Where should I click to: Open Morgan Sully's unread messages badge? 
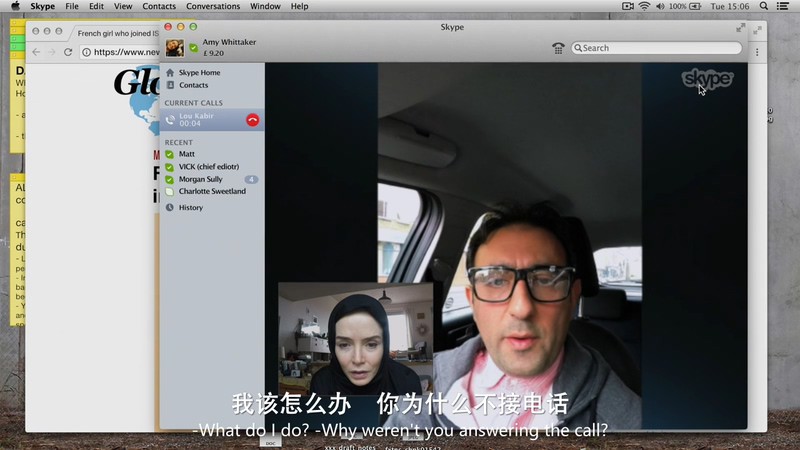point(251,179)
